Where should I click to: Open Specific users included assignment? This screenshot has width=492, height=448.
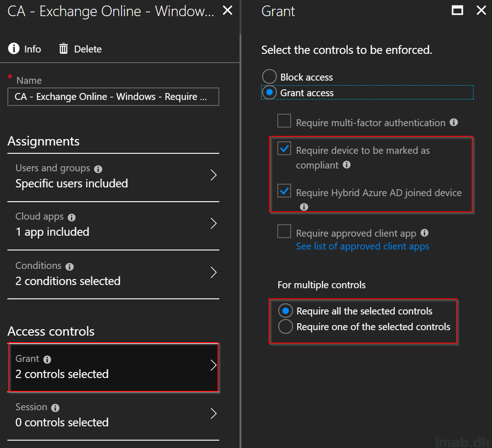coord(113,177)
